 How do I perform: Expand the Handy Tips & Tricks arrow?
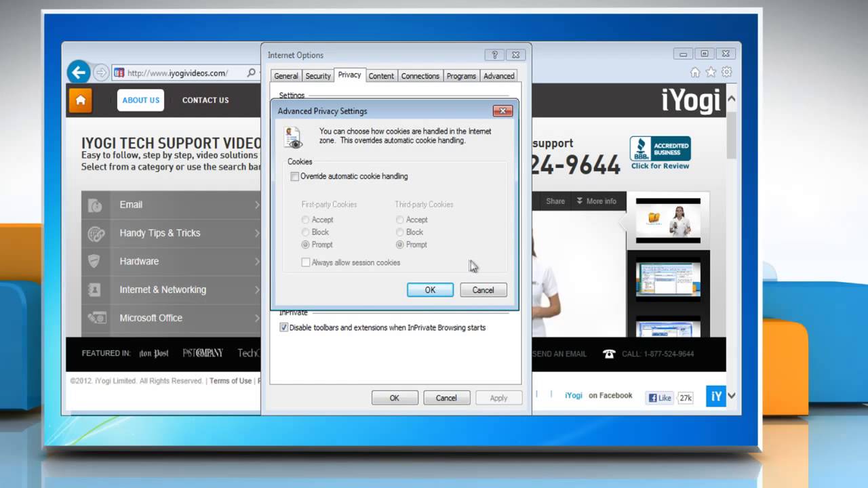pyautogui.click(x=257, y=233)
